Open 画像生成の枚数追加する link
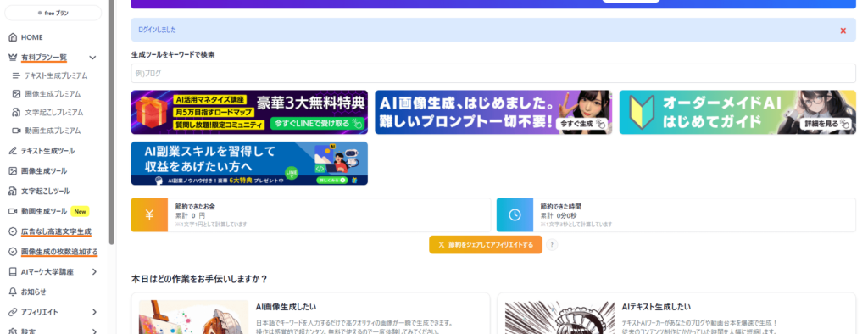This screenshot has height=334, width=868. click(59, 252)
